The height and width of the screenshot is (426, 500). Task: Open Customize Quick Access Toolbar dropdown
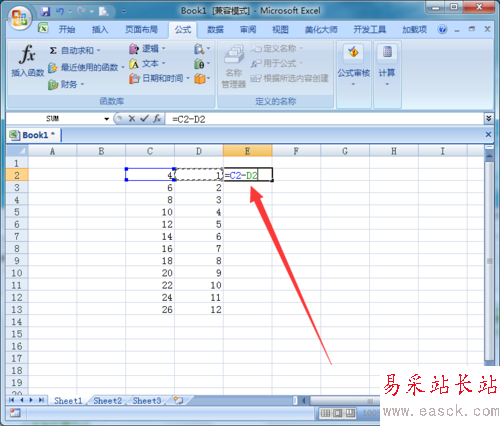124,12
